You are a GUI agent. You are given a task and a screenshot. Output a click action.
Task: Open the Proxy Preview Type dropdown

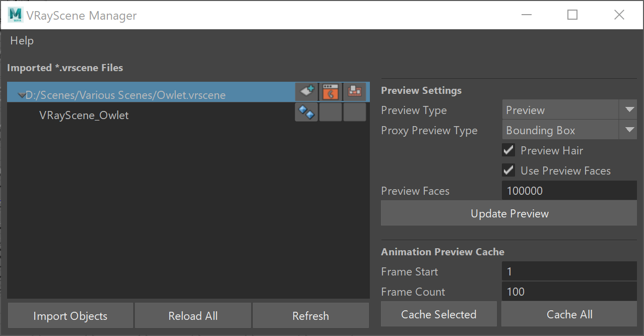(569, 130)
